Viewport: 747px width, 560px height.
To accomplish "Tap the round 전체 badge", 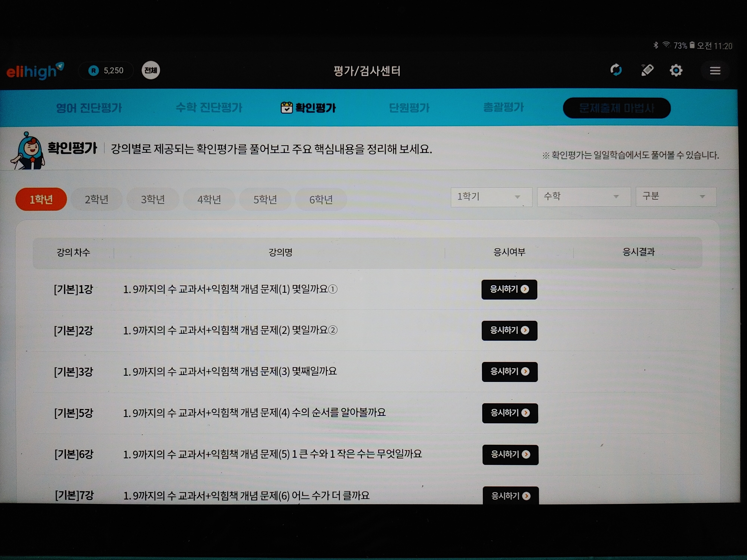I will (x=151, y=70).
